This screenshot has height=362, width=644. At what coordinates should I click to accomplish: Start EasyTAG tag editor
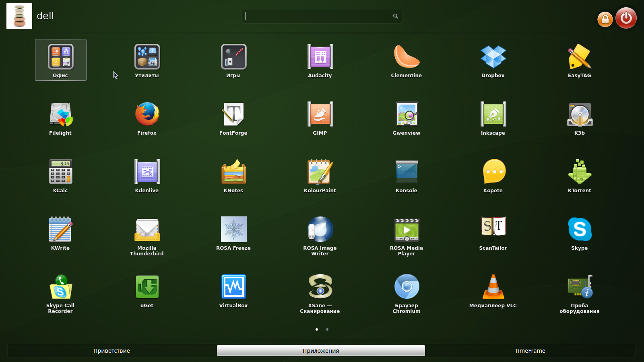point(580,60)
